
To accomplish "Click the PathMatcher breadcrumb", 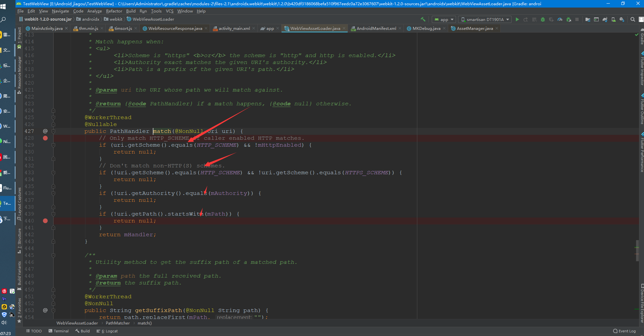I will coord(118,323).
